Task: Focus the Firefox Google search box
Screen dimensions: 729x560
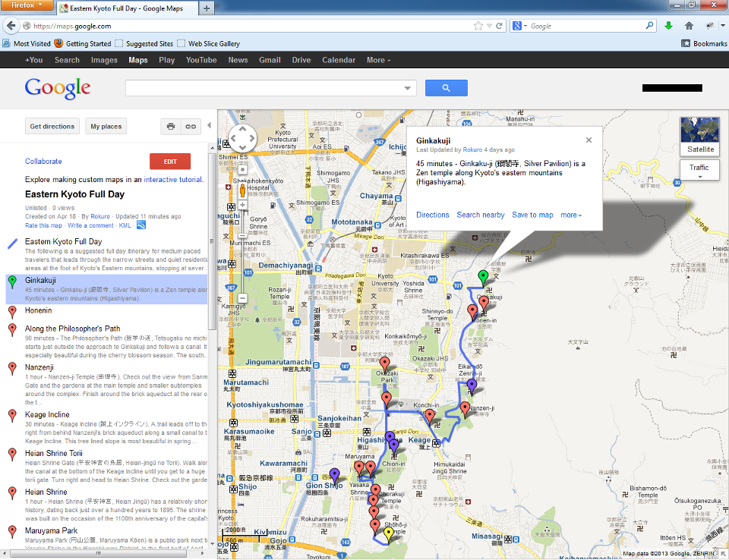Action: 587,26
